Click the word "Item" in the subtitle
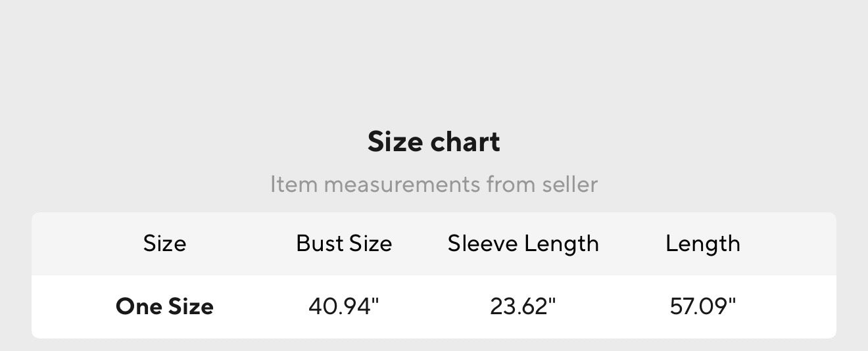Image resolution: width=868 pixels, height=351 pixels. pos(293,184)
